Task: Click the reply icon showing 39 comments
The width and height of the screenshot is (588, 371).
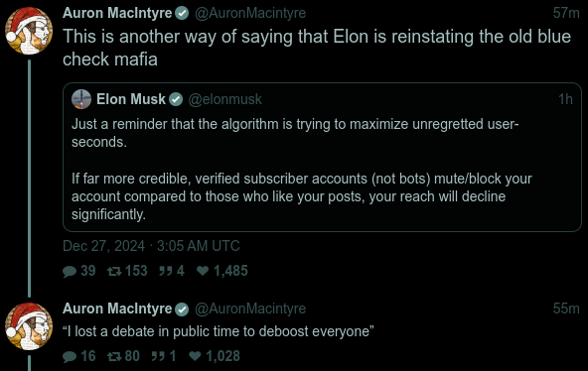Action: click(70, 271)
